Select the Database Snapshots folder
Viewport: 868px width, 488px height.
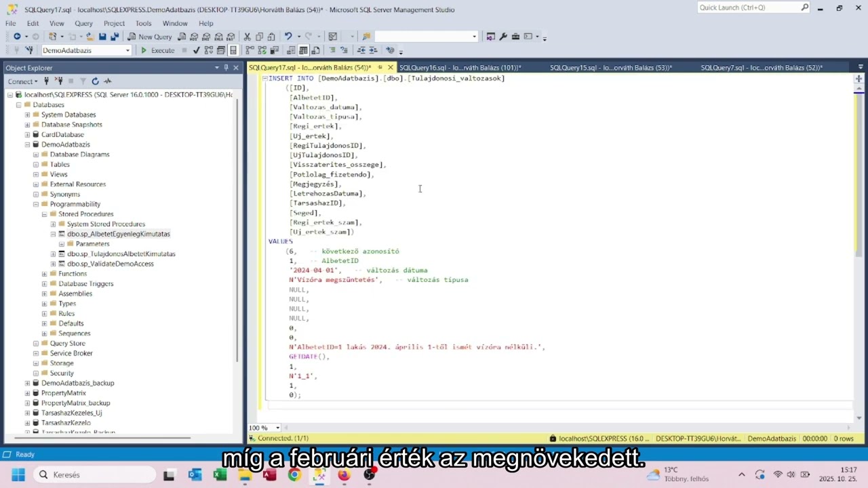pos(71,125)
